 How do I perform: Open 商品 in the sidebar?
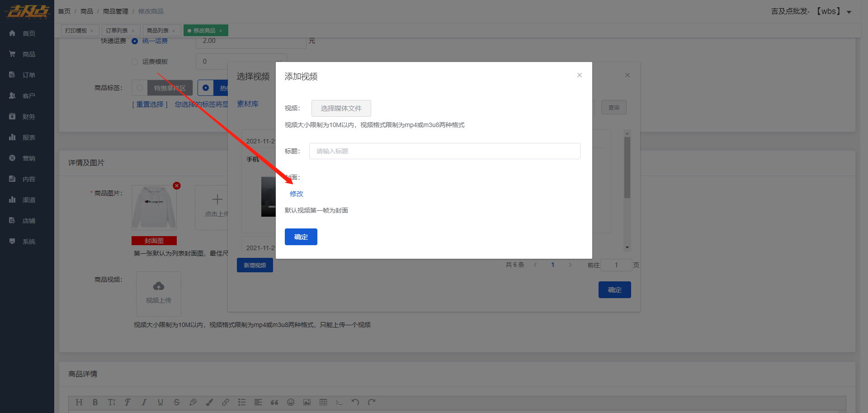27,54
